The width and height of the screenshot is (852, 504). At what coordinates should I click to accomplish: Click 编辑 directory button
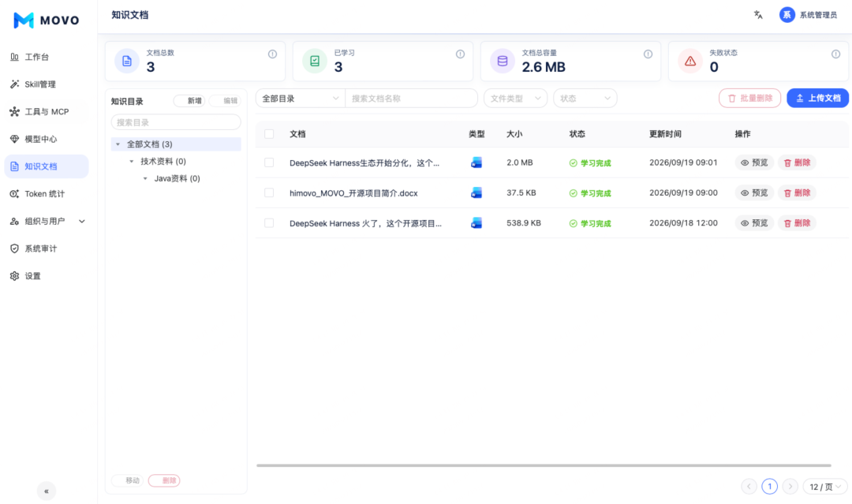tap(225, 101)
